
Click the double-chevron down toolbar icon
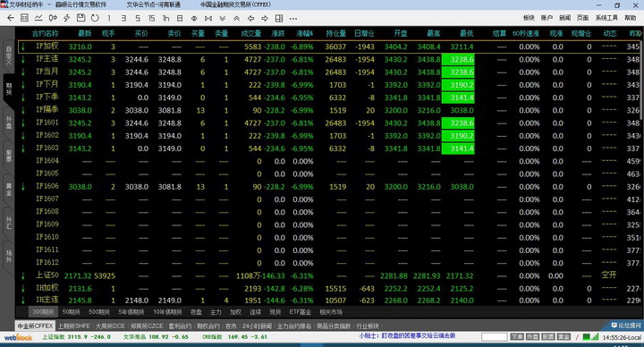tap(223, 19)
